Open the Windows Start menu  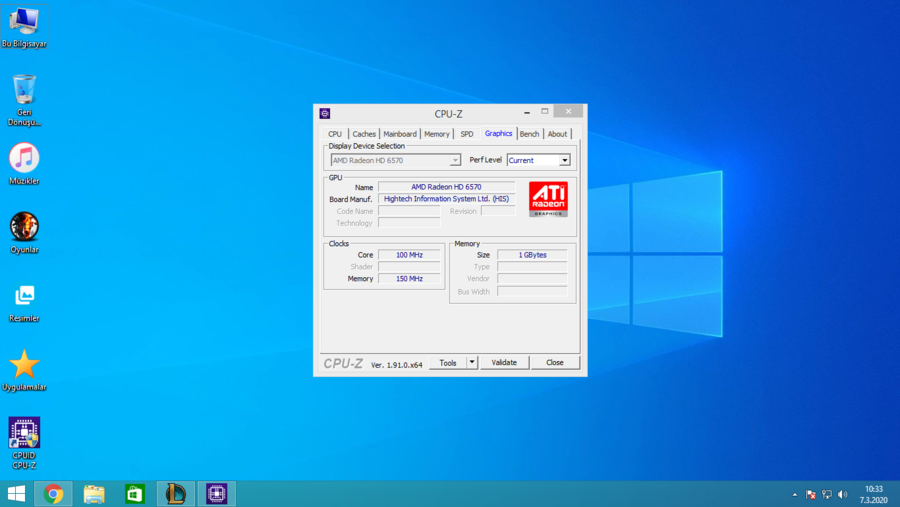[16, 494]
